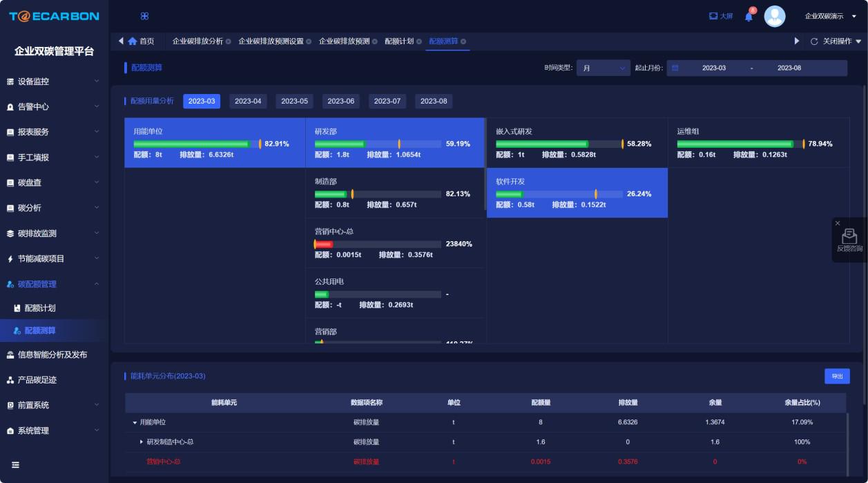Image resolution: width=868 pixels, height=483 pixels.
Task: Select the 2023-06 month button
Action: (x=340, y=101)
